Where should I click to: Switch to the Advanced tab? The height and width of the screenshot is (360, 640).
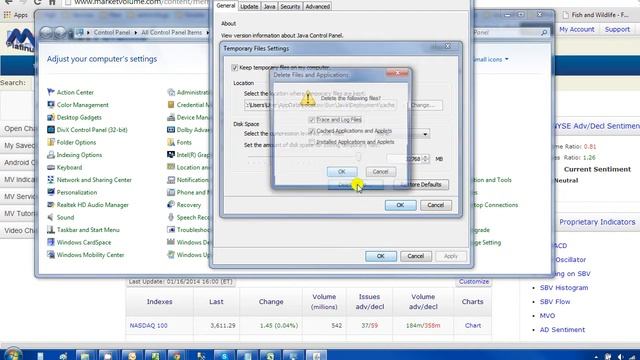pos(318,7)
